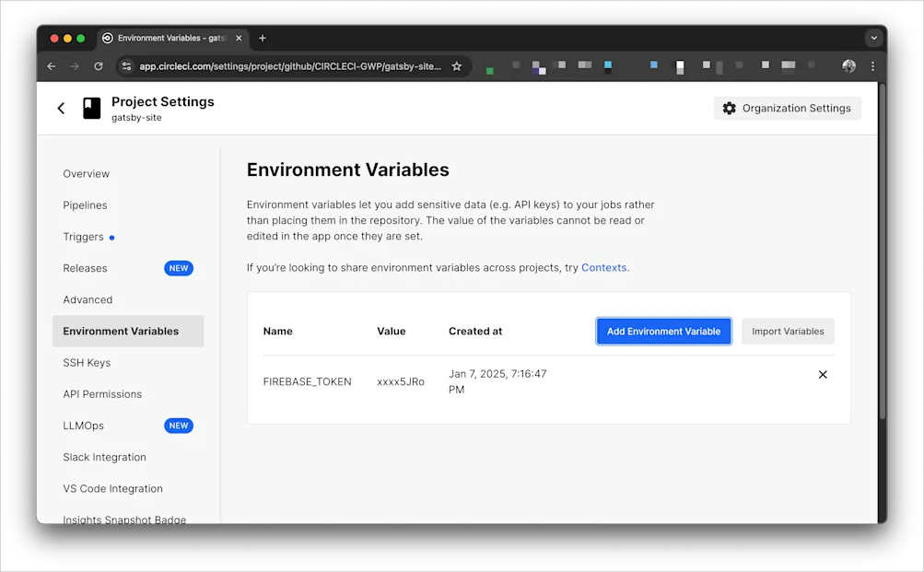Open Organization Settings via the gear icon

point(731,108)
